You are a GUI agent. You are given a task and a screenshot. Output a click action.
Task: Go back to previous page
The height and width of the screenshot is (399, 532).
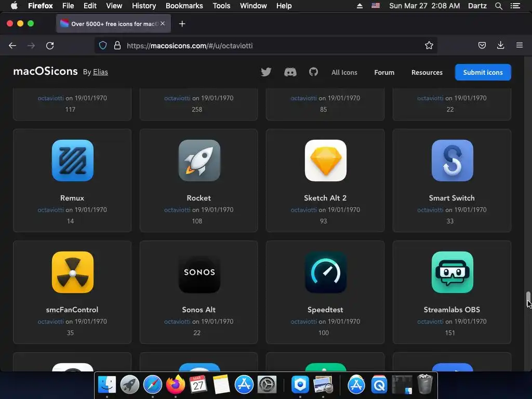pos(12,46)
